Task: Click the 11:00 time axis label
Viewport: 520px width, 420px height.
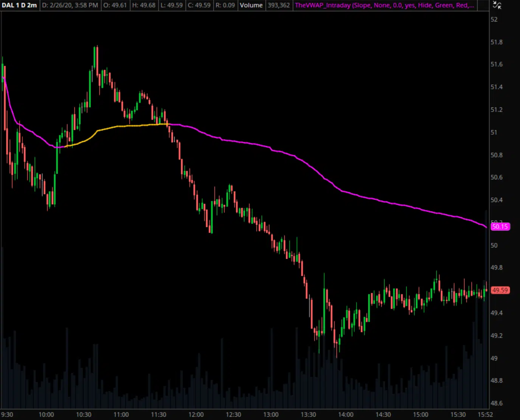Action: click(x=121, y=414)
